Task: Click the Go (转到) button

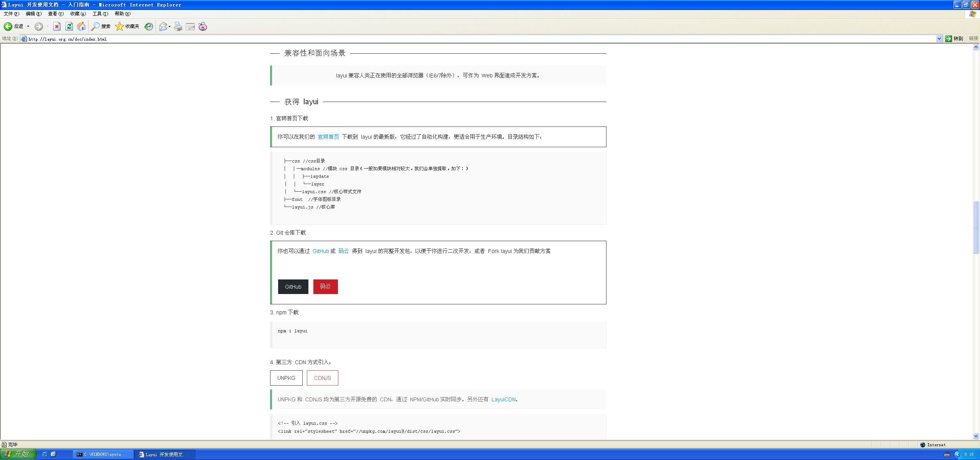Action: [x=954, y=39]
